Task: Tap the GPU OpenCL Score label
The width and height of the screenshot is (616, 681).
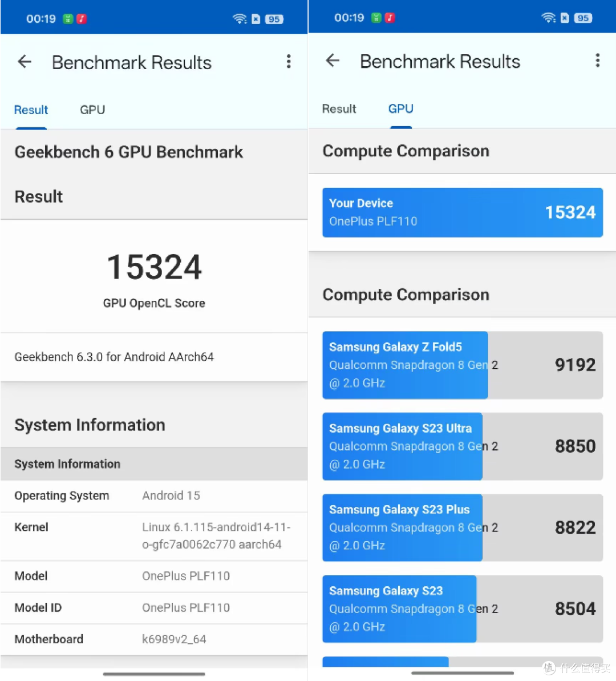Action: 154,303
